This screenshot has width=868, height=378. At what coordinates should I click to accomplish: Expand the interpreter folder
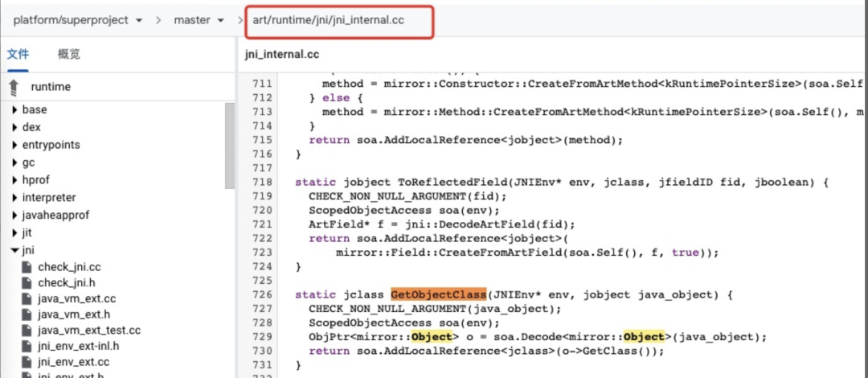pyautogui.click(x=14, y=197)
